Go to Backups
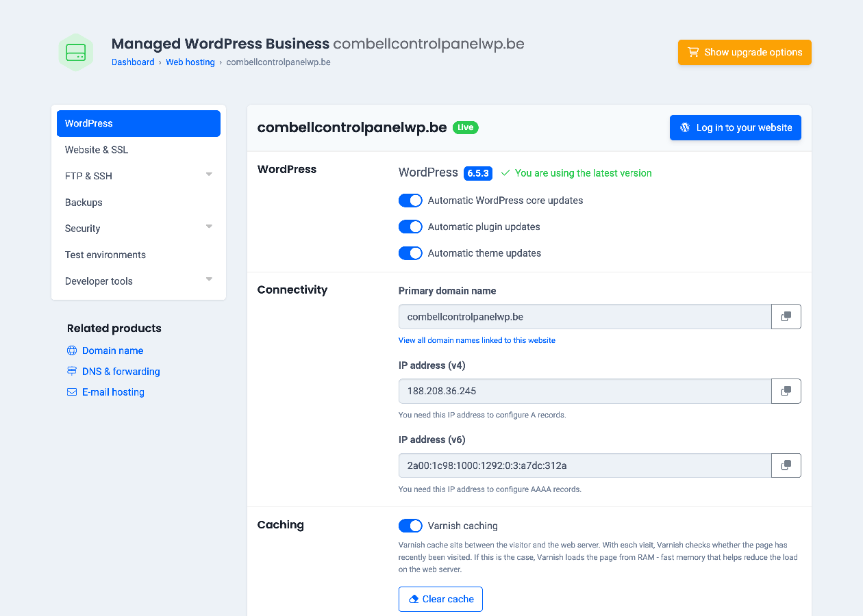 point(138,203)
